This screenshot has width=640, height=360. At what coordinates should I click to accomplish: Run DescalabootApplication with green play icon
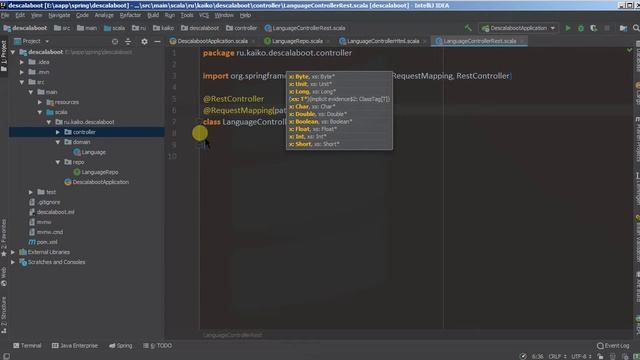pos(568,28)
